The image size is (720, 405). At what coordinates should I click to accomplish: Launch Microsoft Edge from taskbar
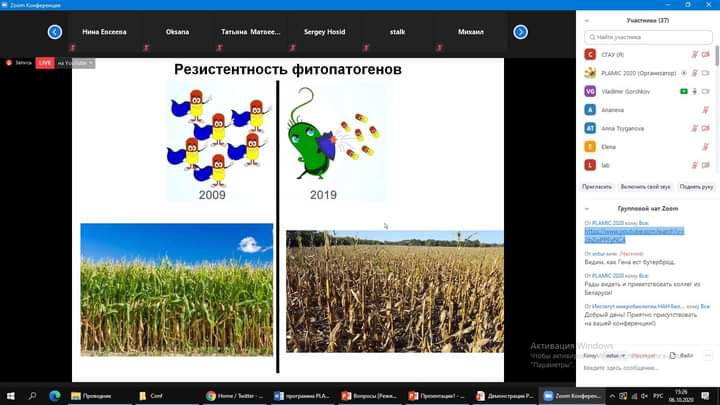55,396
